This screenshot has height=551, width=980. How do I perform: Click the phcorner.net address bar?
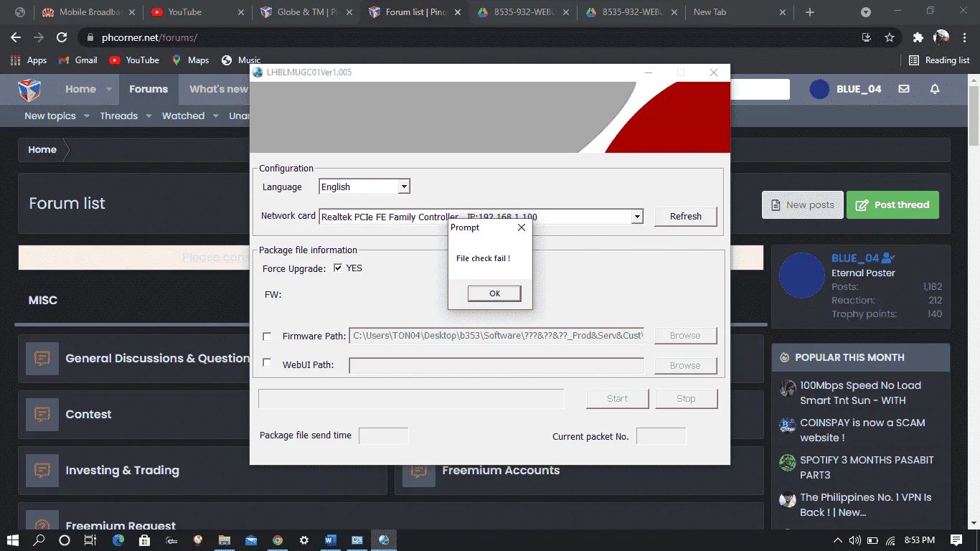tap(466, 37)
